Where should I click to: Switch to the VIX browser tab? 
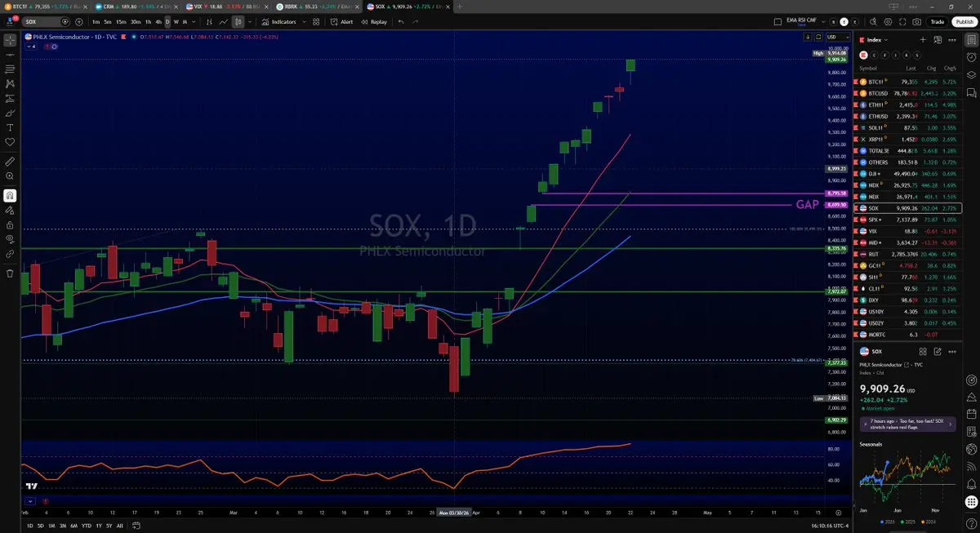click(226, 7)
